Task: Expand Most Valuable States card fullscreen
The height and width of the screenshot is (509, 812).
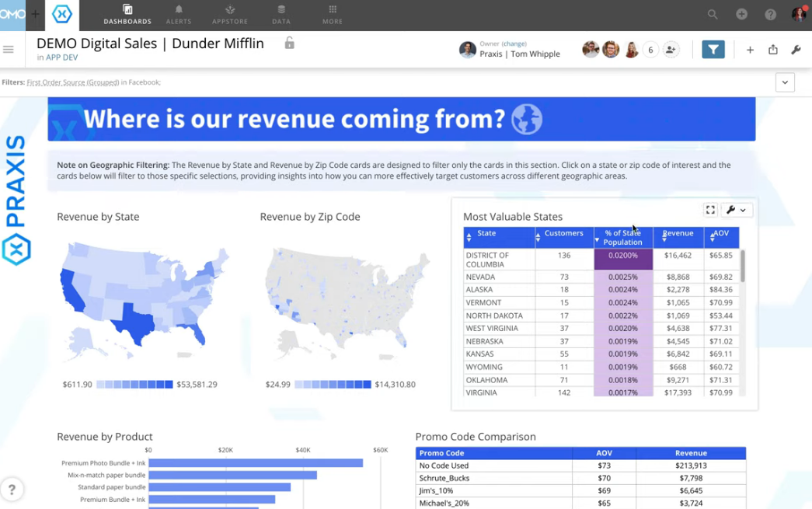Action: point(710,210)
